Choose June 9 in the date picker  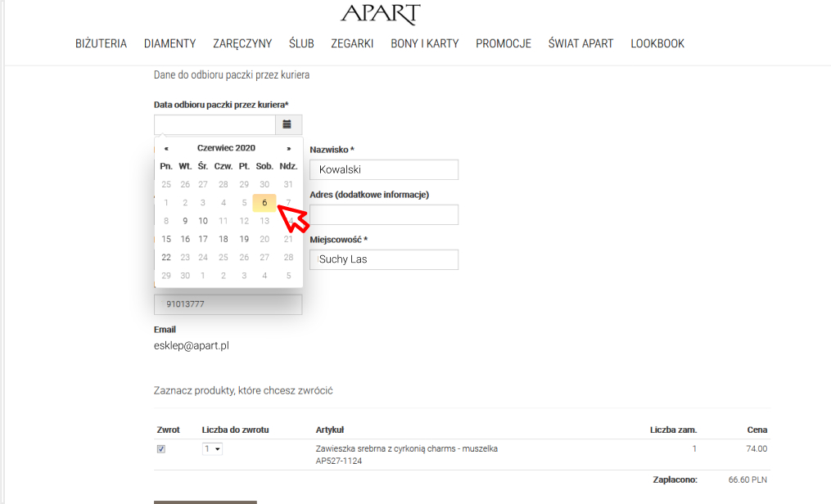coord(185,221)
